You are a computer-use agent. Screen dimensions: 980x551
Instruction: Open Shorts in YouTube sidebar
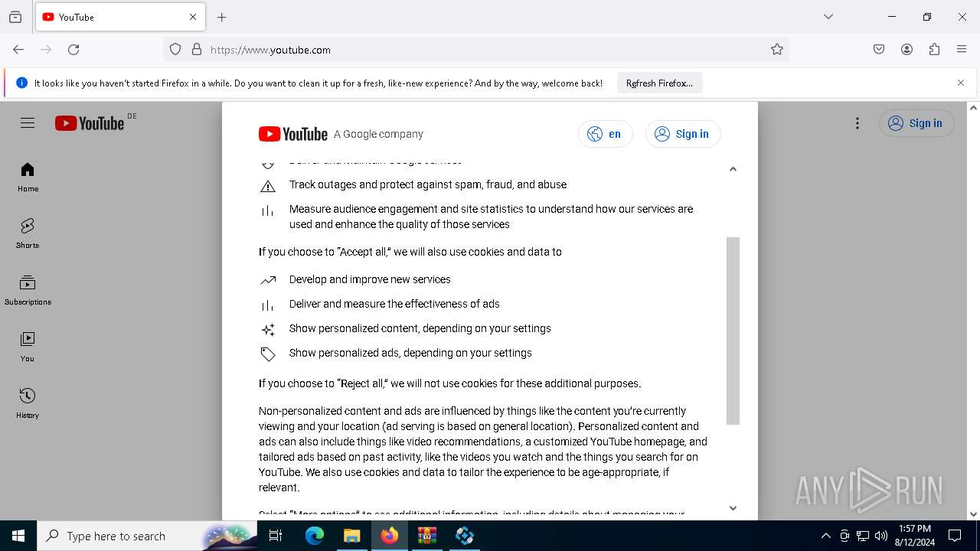(28, 233)
